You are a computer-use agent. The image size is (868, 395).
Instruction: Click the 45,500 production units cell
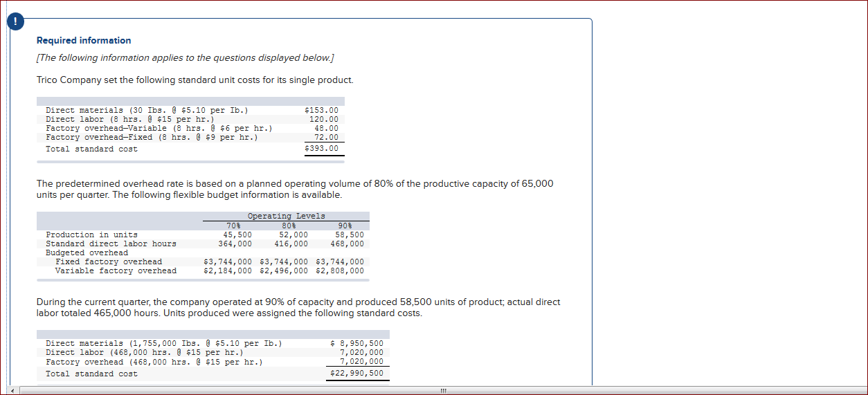pyautogui.click(x=237, y=235)
